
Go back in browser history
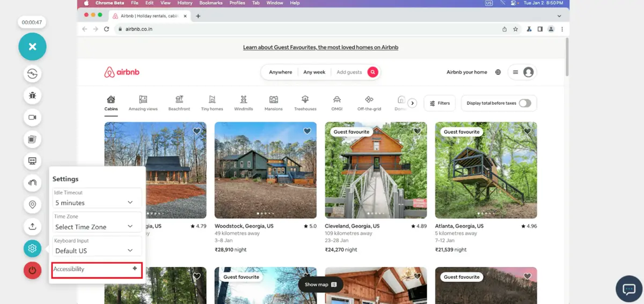(x=85, y=29)
